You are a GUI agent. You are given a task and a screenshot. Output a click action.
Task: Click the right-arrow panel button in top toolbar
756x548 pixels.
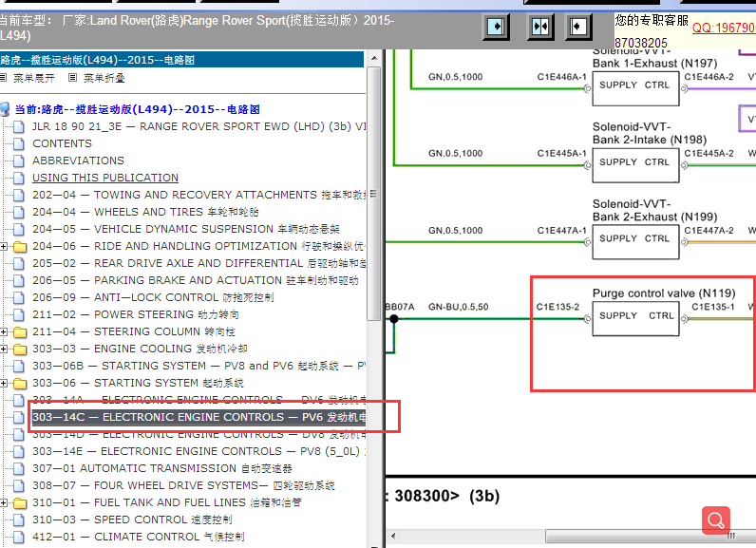tap(496, 27)
